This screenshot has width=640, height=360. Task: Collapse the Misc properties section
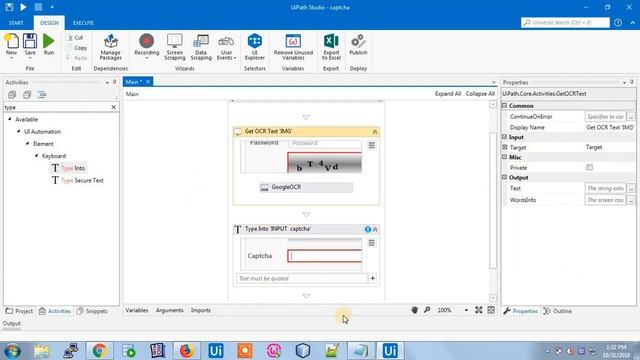click(504, 157)
